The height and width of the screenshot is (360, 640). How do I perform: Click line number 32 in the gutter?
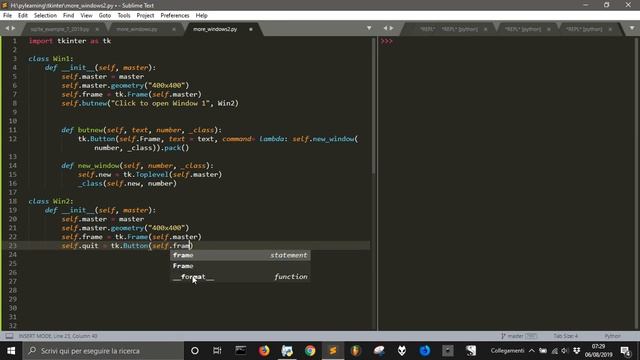pos(13,326)
